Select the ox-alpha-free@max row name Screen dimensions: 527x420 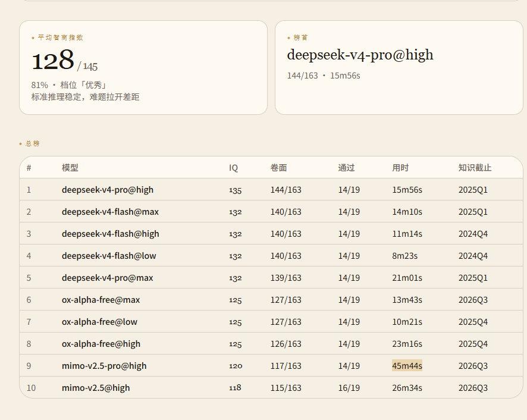tap(101, 300)
